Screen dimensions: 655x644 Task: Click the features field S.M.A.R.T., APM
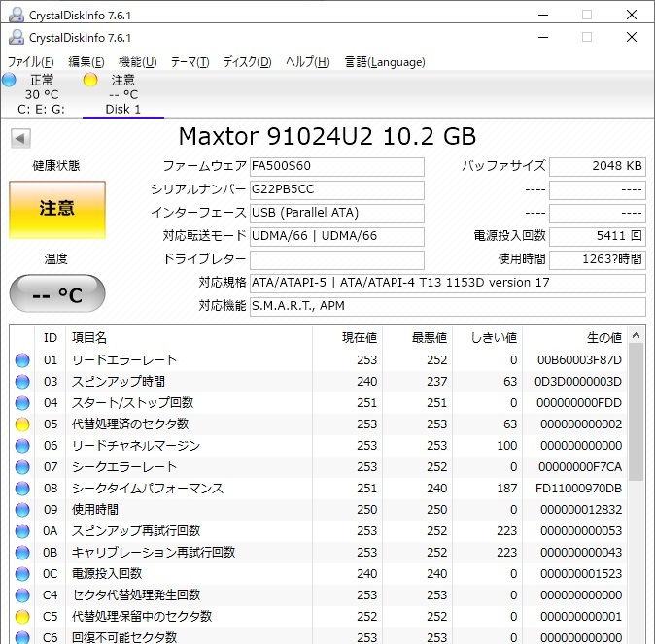click(x=448, y=307)
